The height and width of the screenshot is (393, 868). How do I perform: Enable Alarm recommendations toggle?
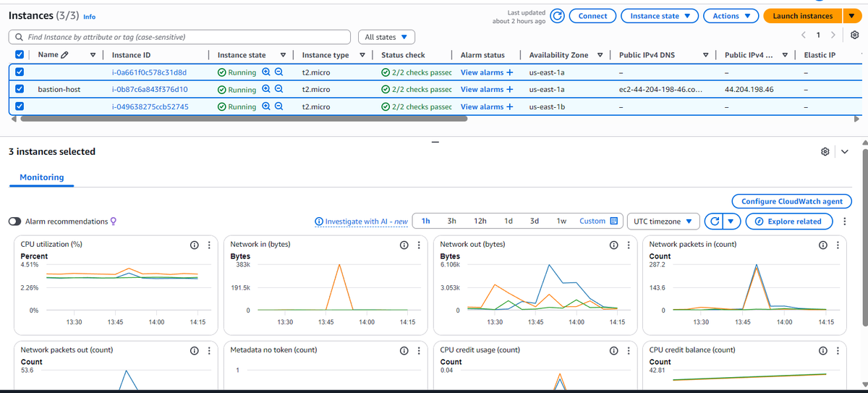[15, 221]
